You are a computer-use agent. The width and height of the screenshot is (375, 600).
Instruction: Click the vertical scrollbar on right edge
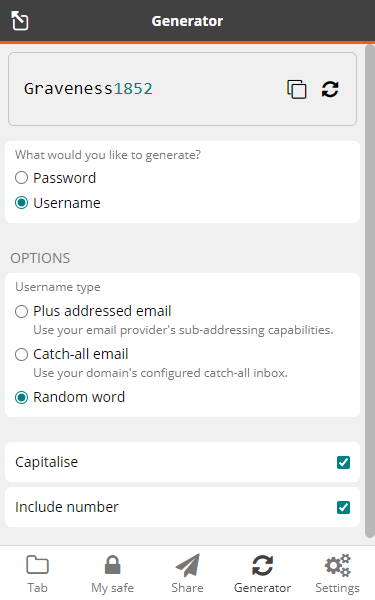pos(370,291)
